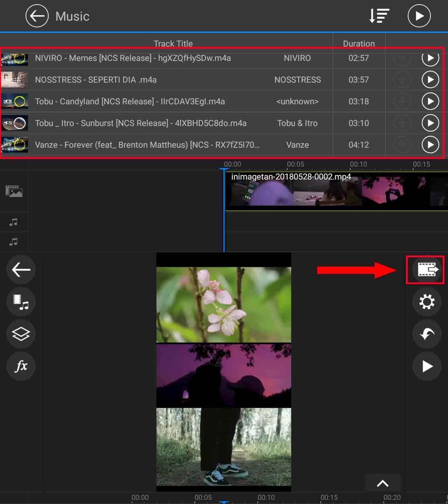This screenshot has height=504, width=448.
Task: Expand the panel with the up chevron
Action: pos(383,483)
